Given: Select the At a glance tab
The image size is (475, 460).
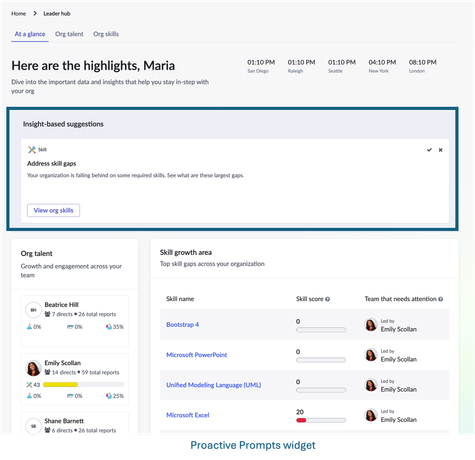Looking at the screenshot, I should coord(30,34).
